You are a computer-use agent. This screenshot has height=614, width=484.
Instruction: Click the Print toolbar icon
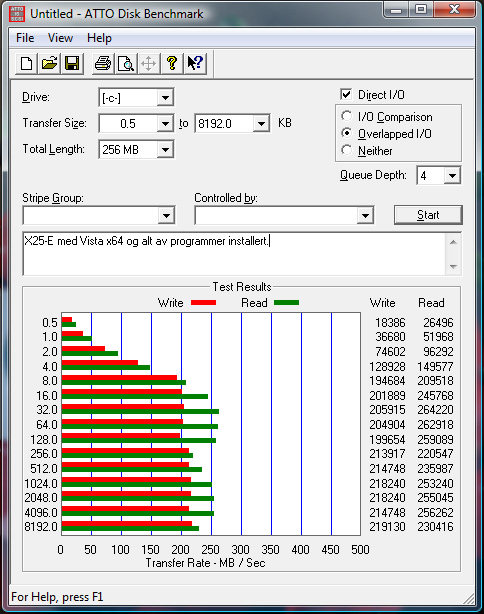(103, 63)
